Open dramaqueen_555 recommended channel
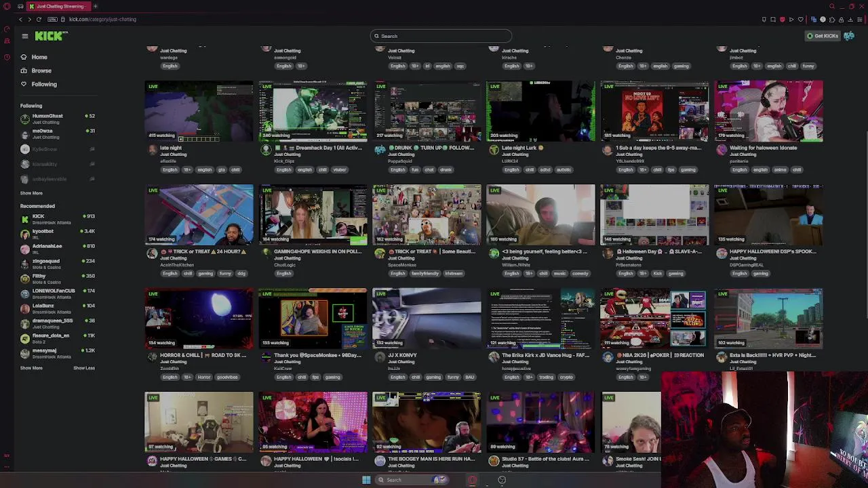This screenshot has height=488, width=868. coord(58,323)
